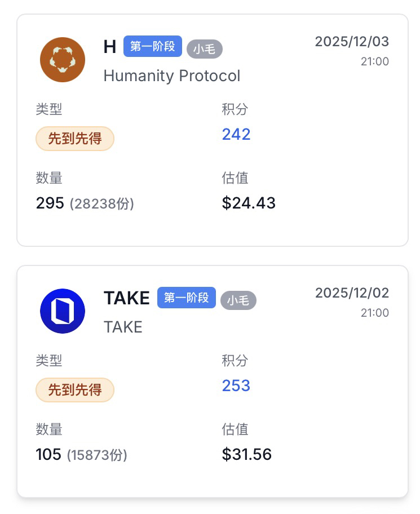
Task: Click the Humanity Protocol token logo
Action: click(x=63, y=60)
